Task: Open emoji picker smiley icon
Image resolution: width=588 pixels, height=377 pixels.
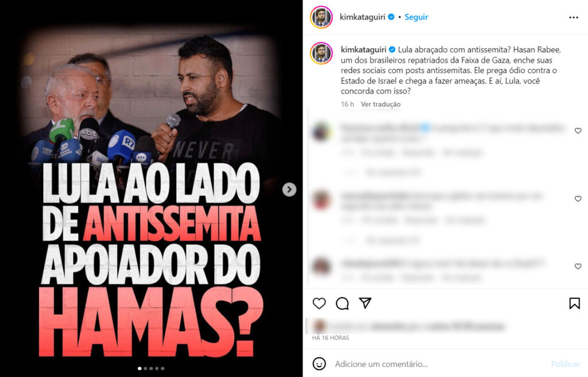Action: pos(319,364)
